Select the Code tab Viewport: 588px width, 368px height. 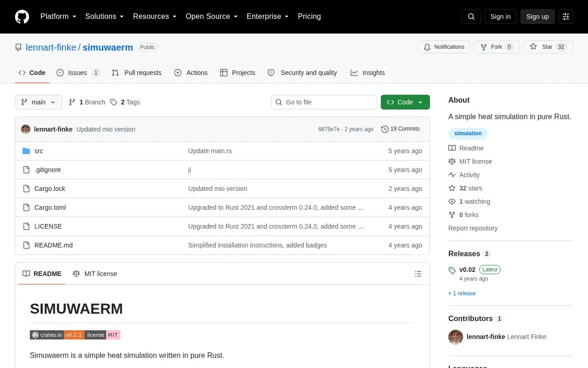(x=32, y=73)
